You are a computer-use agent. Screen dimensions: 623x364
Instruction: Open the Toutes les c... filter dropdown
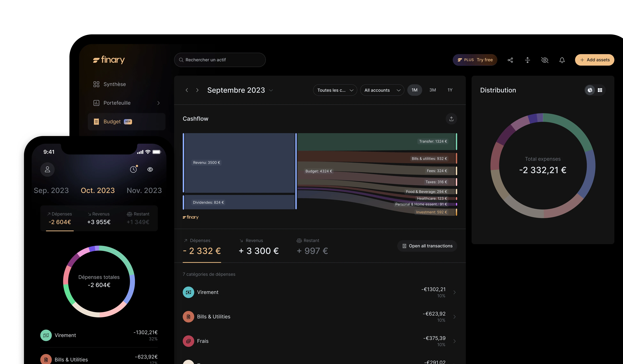[x=335, y=90]
